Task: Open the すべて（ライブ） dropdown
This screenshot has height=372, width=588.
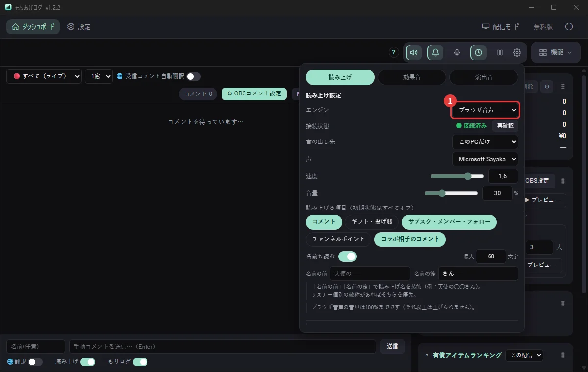Action: (x=44, y=76)
